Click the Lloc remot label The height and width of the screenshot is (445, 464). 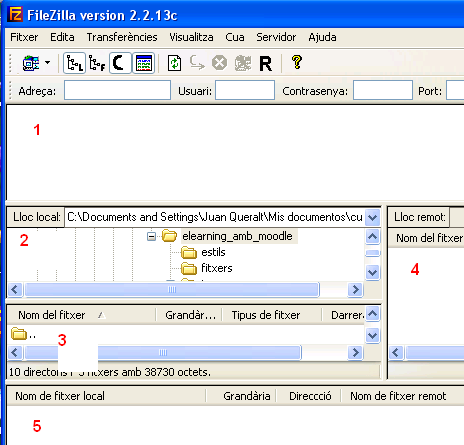point(419,217)
